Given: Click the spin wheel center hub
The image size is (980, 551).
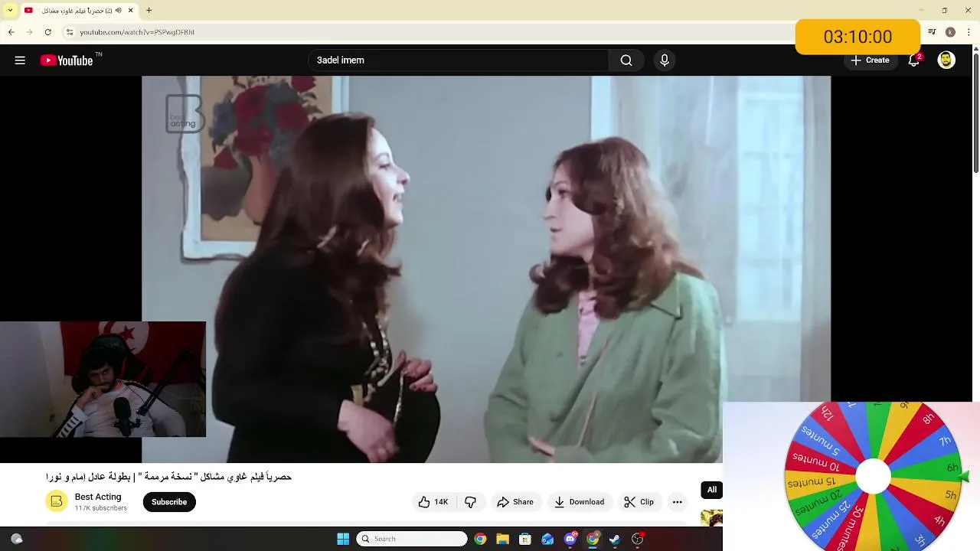Looking at the screenshot, I should tap(873, 477).
